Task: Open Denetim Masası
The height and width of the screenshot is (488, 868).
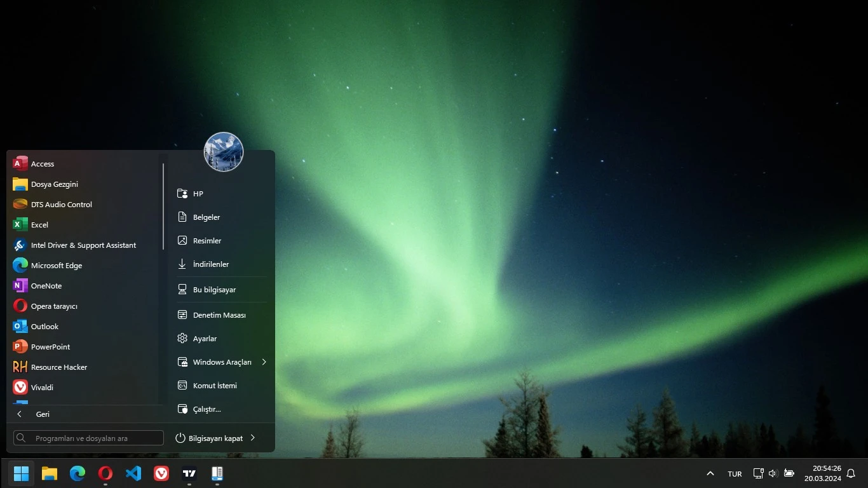Action: tap(221, 315)
